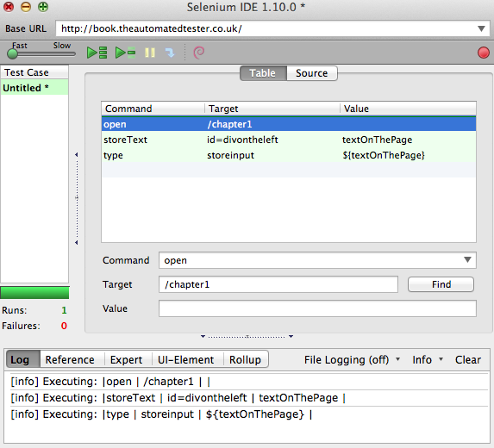This screenshot has width=494, height=448.
Task: Click the Command column header
Action: pos(153,109)
